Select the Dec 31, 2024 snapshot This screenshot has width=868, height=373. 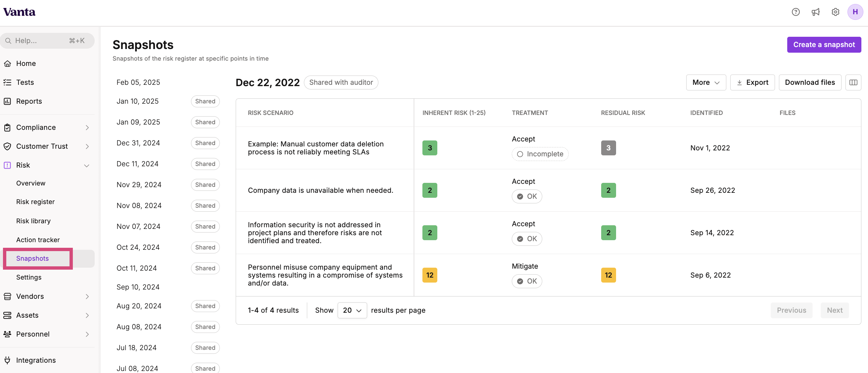[x=138, y=143]
